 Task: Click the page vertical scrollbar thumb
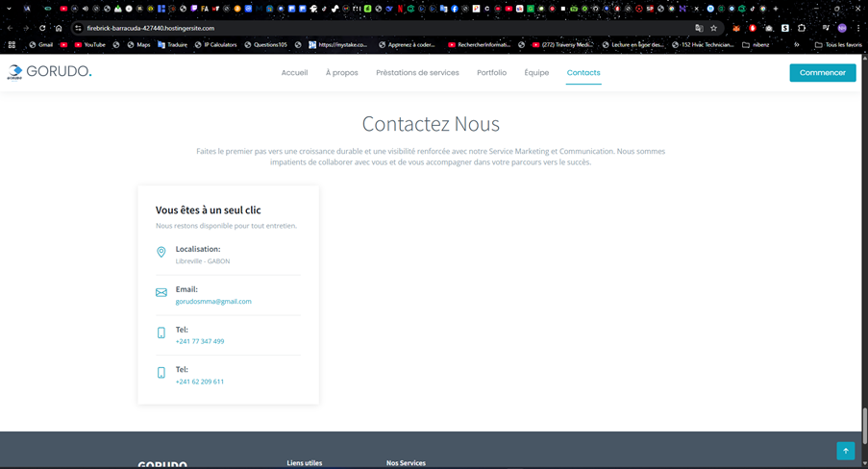(865, 425)
